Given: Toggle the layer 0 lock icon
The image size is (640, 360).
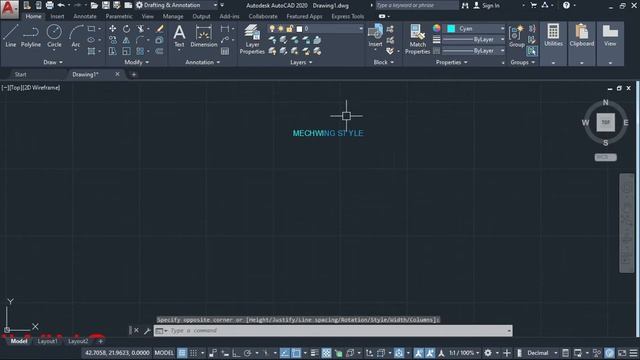Looking at the screenshot, I should click(x=289, y=29).
